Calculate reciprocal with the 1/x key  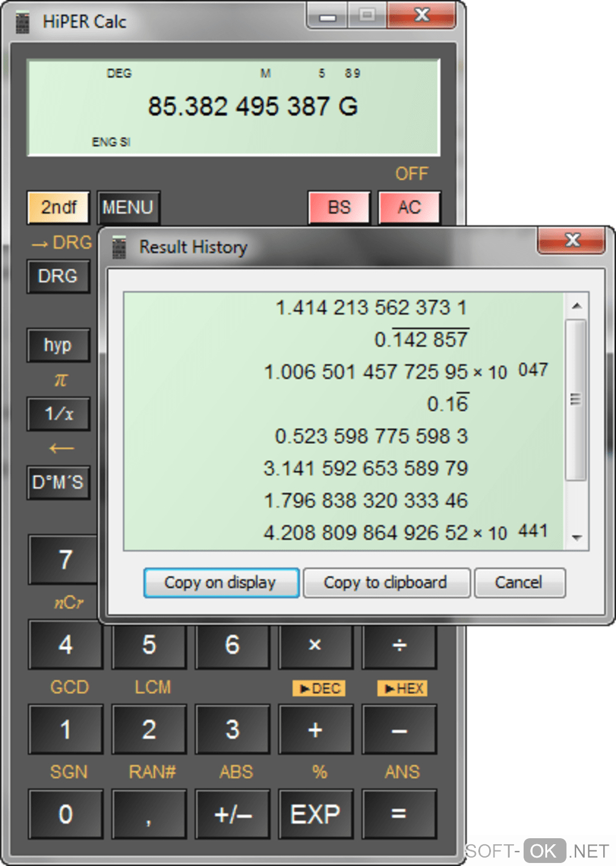point(58,414)
